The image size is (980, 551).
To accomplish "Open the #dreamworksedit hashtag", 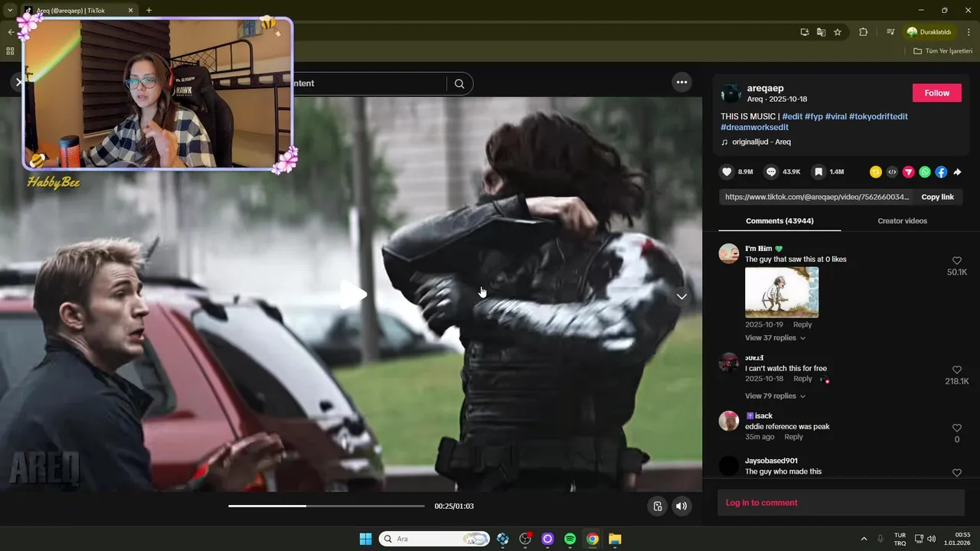I will (x=754, y=127).
